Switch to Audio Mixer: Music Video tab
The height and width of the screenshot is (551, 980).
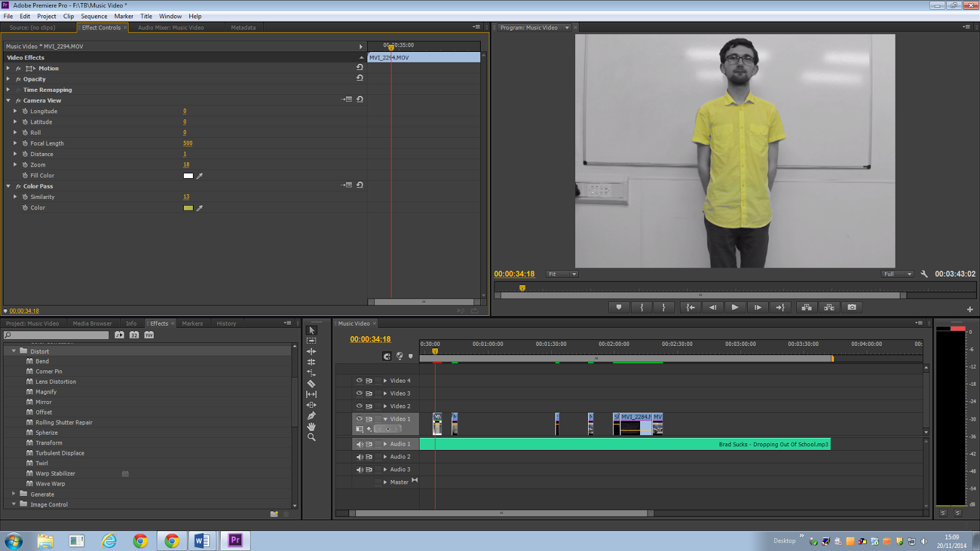[x=171, y=28]
